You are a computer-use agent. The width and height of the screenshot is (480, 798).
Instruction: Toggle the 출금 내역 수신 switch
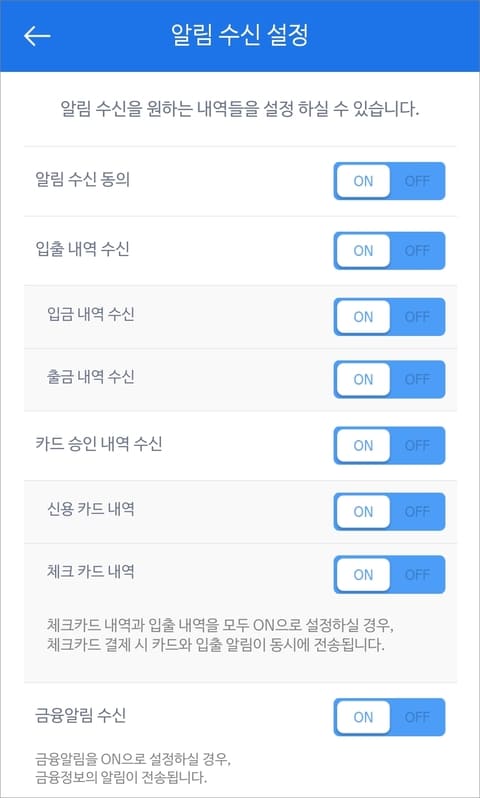(x=389, y=379)
